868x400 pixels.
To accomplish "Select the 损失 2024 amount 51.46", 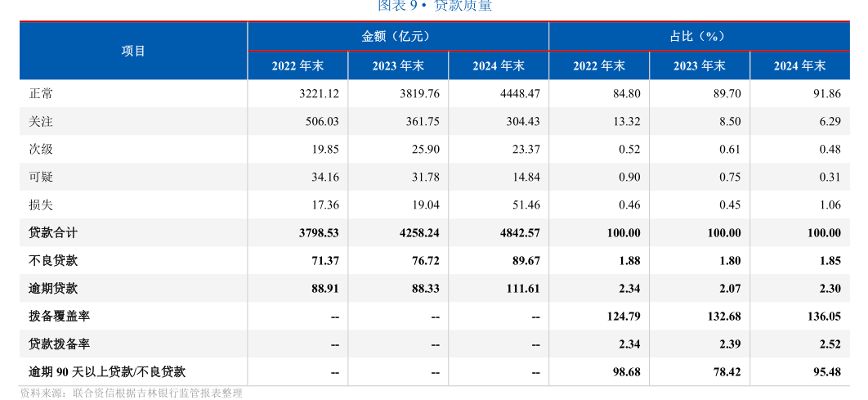I will [x=524, y=205].
